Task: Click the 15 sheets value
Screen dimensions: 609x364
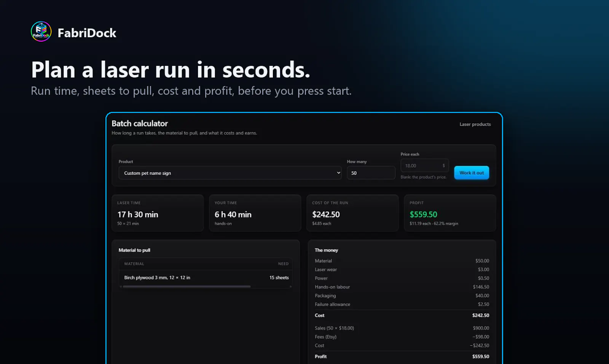Action: 279,278
